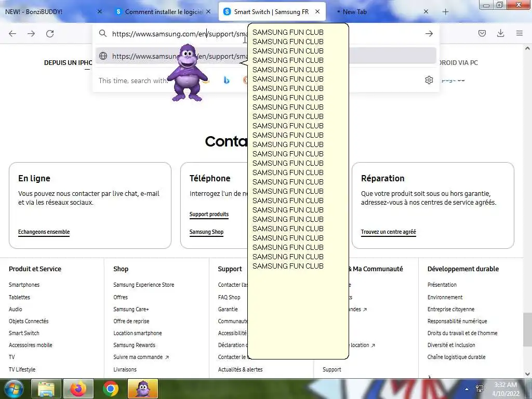Image resolution: width=532 pixels, height=399 pixels.
Task: Open Chrome from the taskbar
Action: [111, 389]
